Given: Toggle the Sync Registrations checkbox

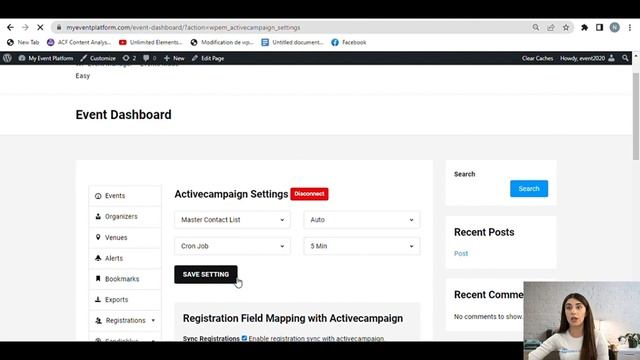Looking at the screenshot, I should tap(244, 338).
